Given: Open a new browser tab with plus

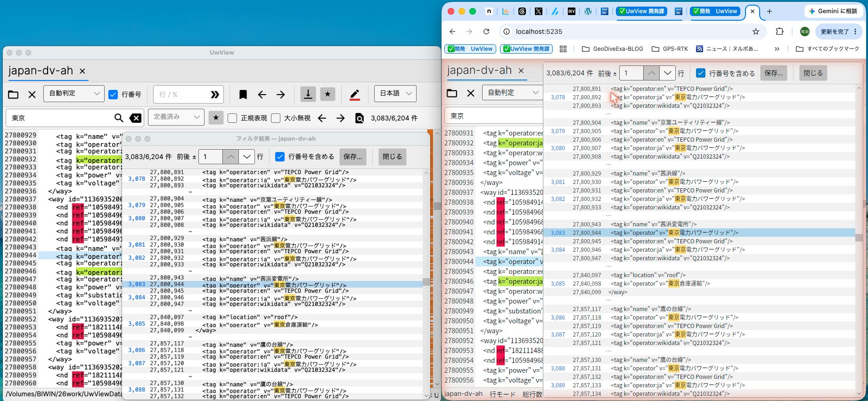Looking at the screenshot, I should (770, 11).
